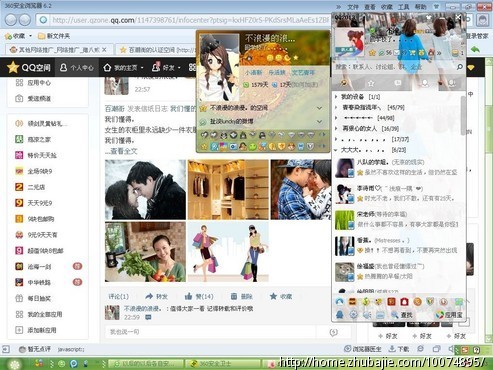The width and height of the screenshot is (493, 370).
Task: Click magnifier search icon in QQ panel
Action: click(460, 67)
